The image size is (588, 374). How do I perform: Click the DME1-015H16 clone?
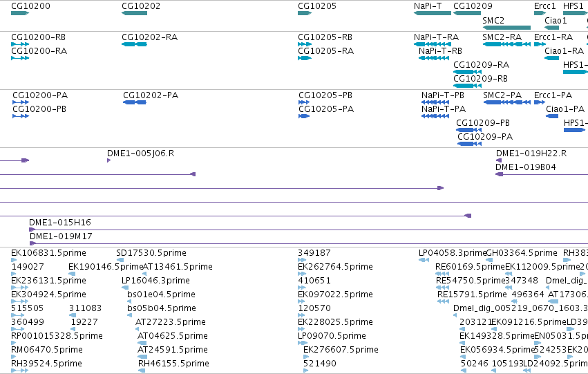[x=309, y=230]
